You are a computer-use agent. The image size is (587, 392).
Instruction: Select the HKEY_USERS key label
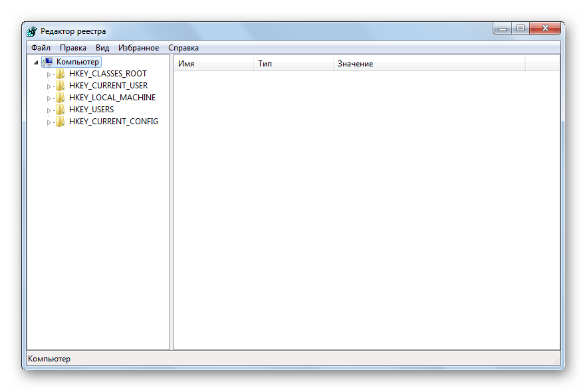point(91,110)
